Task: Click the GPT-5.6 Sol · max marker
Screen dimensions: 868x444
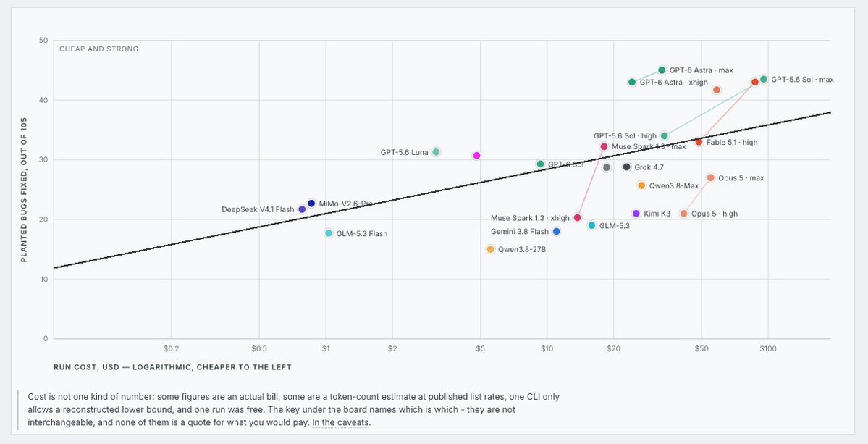Action: [x=764, y=79]
